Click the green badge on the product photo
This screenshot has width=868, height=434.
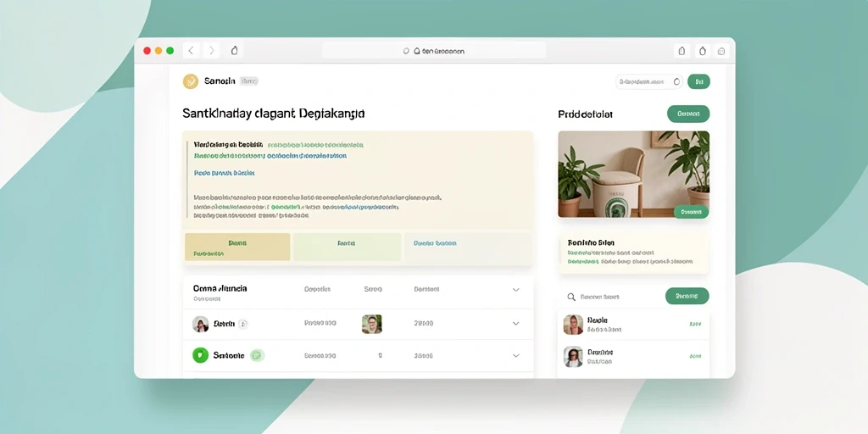tap(691, 211)
